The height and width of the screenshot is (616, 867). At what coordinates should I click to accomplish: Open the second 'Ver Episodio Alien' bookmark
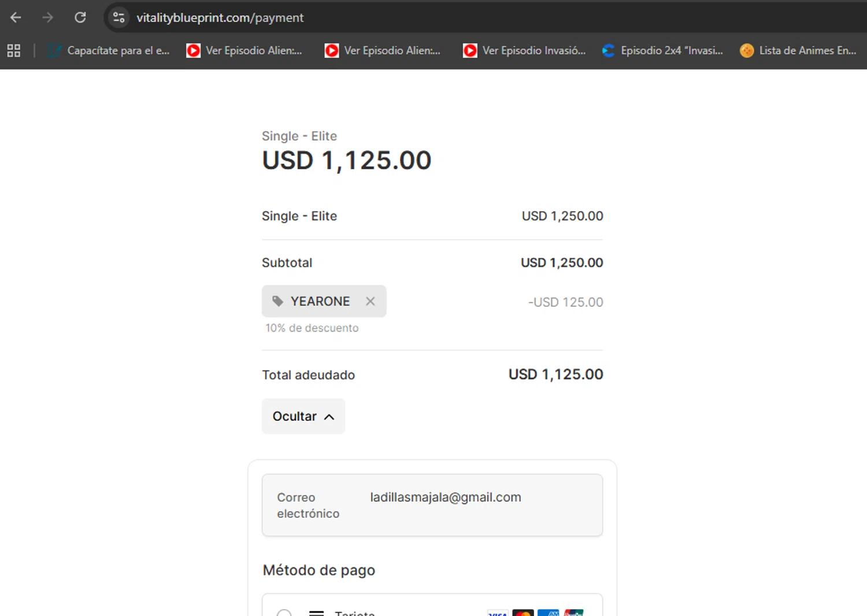[383, 50]
